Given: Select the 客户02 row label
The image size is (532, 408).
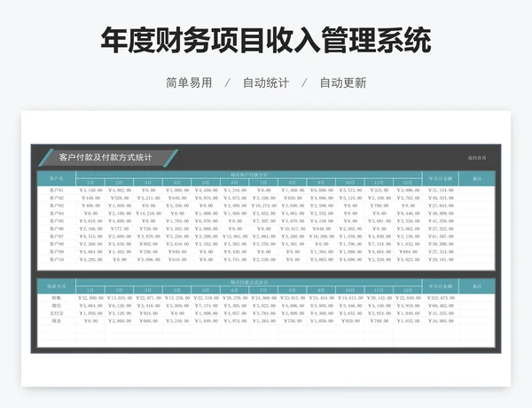Looking at the screenshot, I should click(x=57, y=198).
